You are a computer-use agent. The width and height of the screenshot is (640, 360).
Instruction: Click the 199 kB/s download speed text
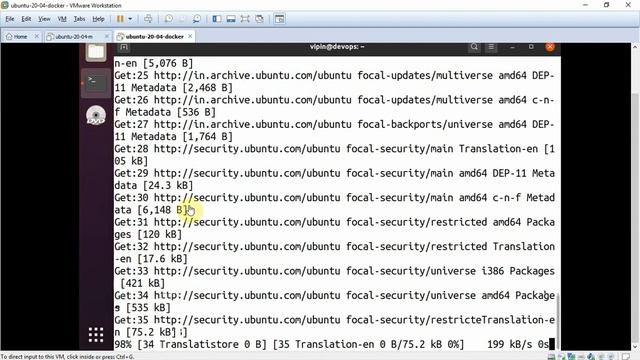(x=509, y=344)
